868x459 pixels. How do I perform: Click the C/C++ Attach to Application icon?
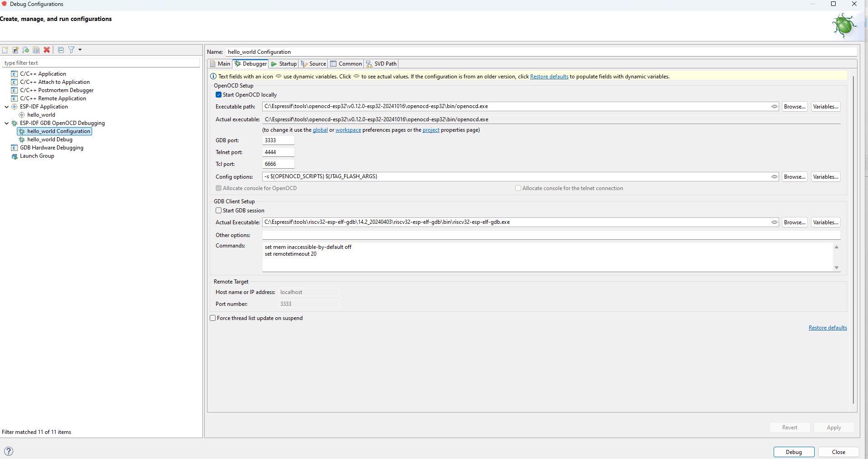(14, 82)
